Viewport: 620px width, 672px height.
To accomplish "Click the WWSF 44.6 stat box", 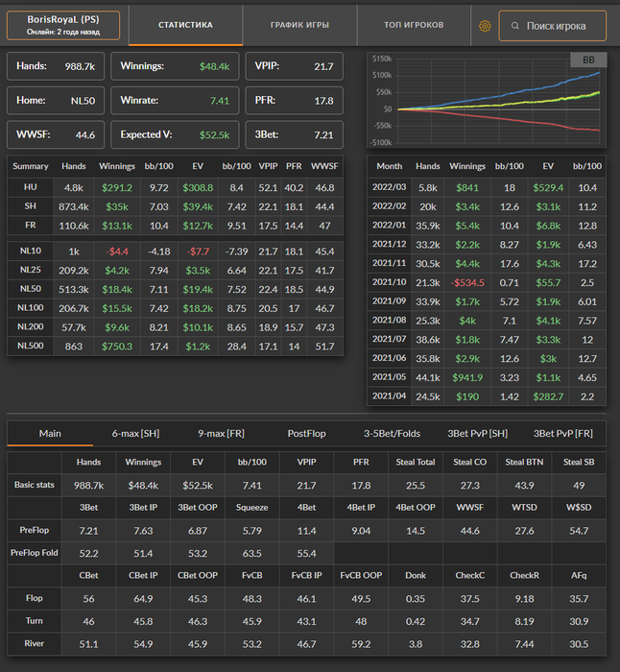I will point(56,135).
